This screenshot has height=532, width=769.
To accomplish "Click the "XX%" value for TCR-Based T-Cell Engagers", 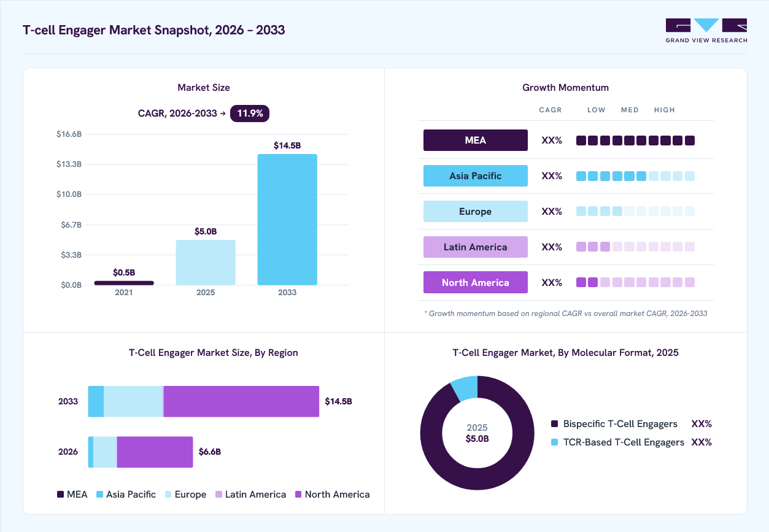I will point(701,442).
